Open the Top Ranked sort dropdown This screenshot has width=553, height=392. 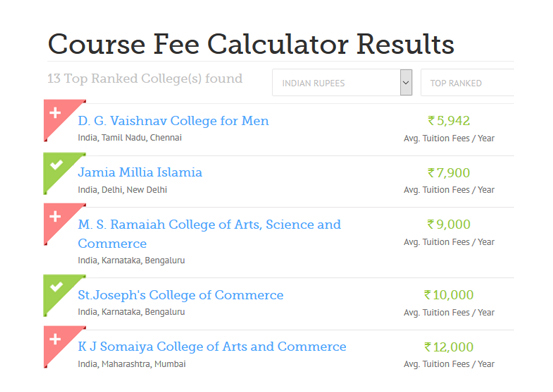click(x=467, y=83)
